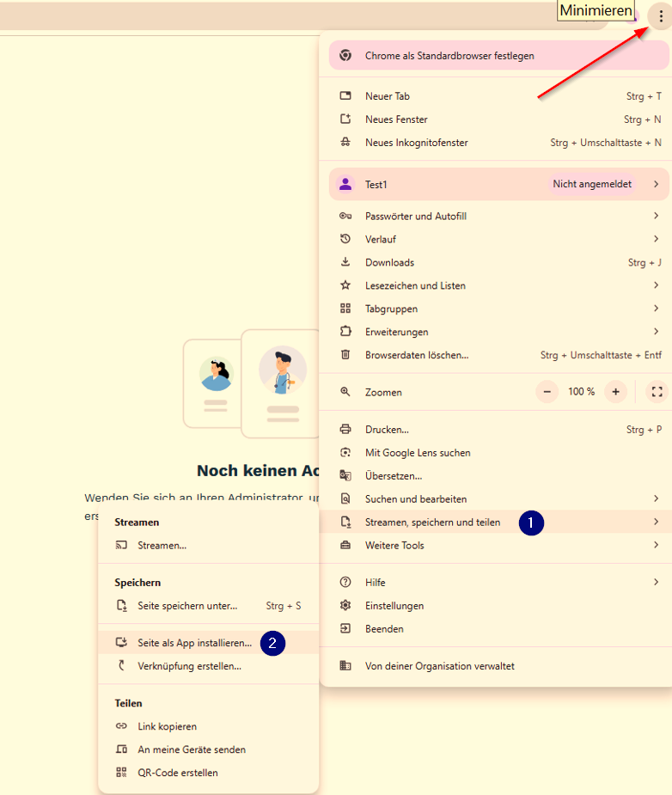This screenshot has height=795, width=672.
Task: Click the question mark icon beside Hilfe
Action: (345, 582)
